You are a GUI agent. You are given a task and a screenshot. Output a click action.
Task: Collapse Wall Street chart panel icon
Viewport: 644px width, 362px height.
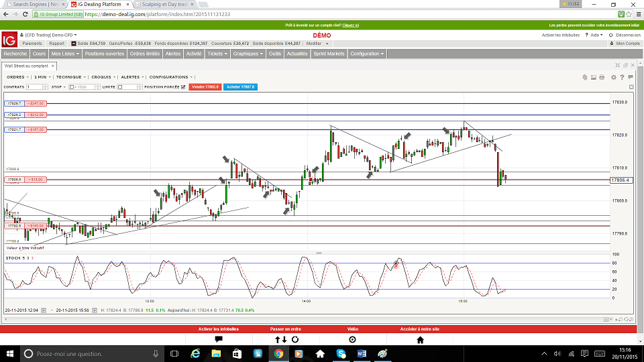618,65
